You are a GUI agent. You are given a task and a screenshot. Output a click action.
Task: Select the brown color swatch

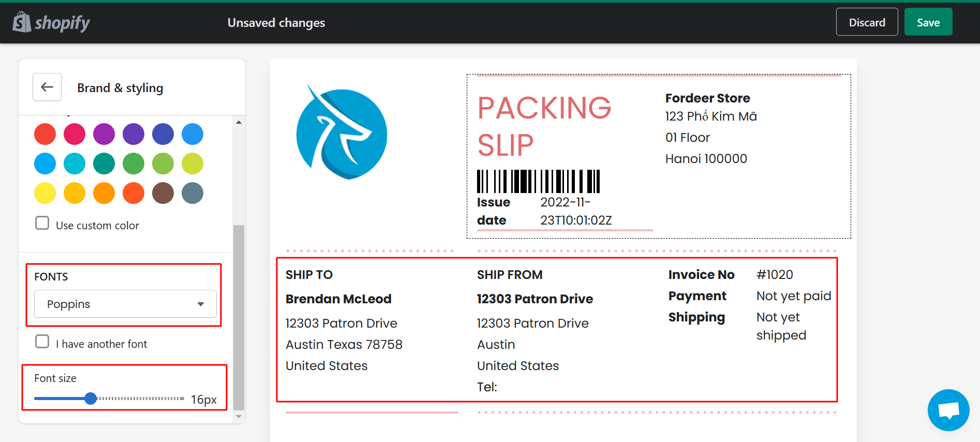pyautogui.click(x=163, y=193)
